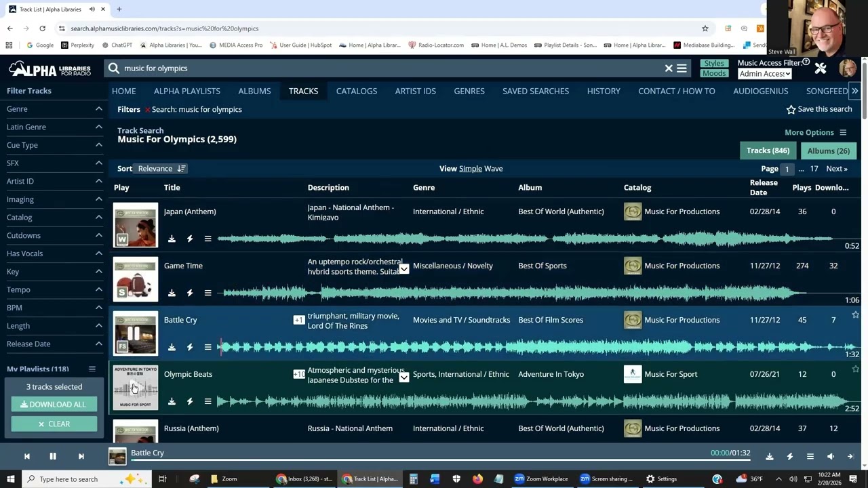Click the arrow icon at player bar end
This screenshot has height=488, width=868.
coord(850,456)
